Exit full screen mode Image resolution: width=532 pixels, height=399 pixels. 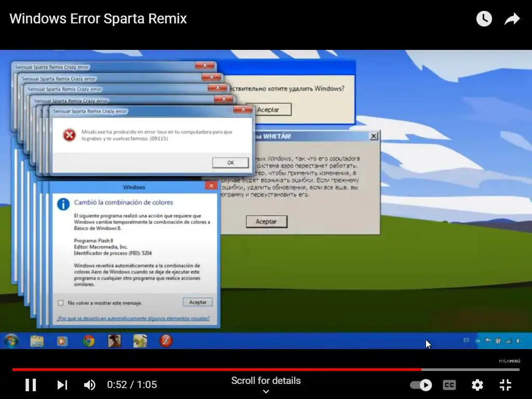506,385
